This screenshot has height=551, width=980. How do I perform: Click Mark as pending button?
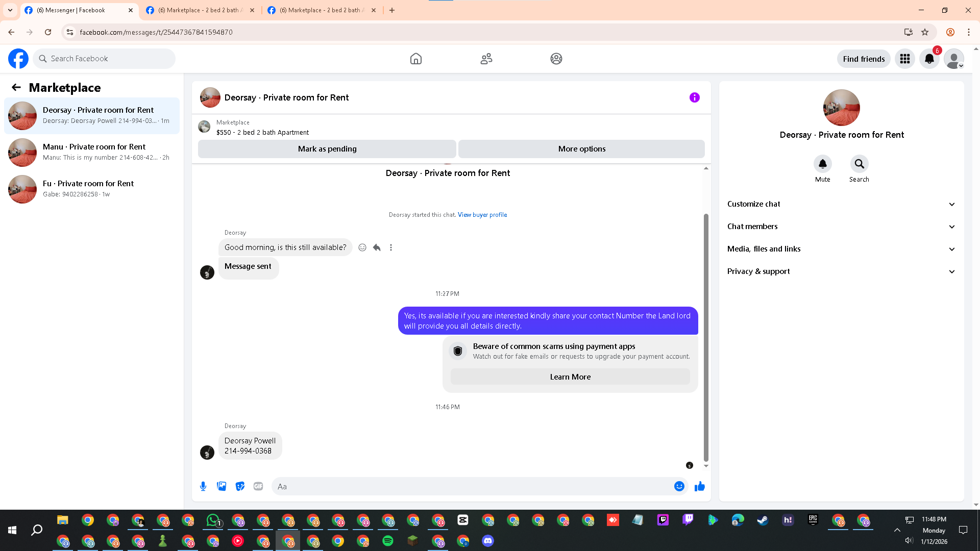point(327,149)
